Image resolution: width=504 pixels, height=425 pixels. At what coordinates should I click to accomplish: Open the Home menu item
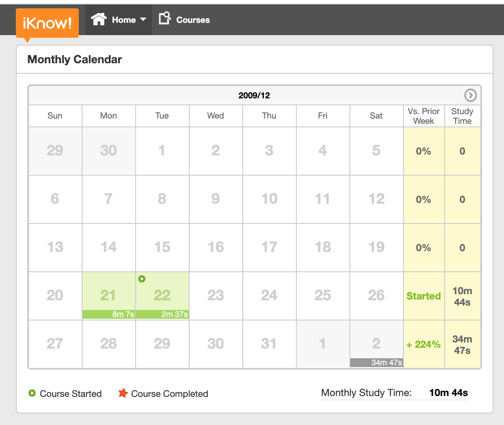[124, 20]
